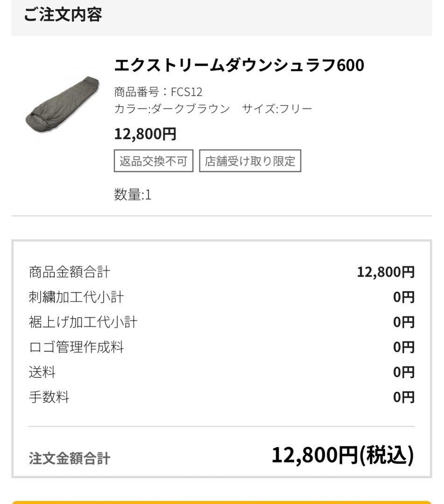This screenshot has height=504, width=444.
Task: Click the 店舗受け取り限定 tag
Action: 251,161
